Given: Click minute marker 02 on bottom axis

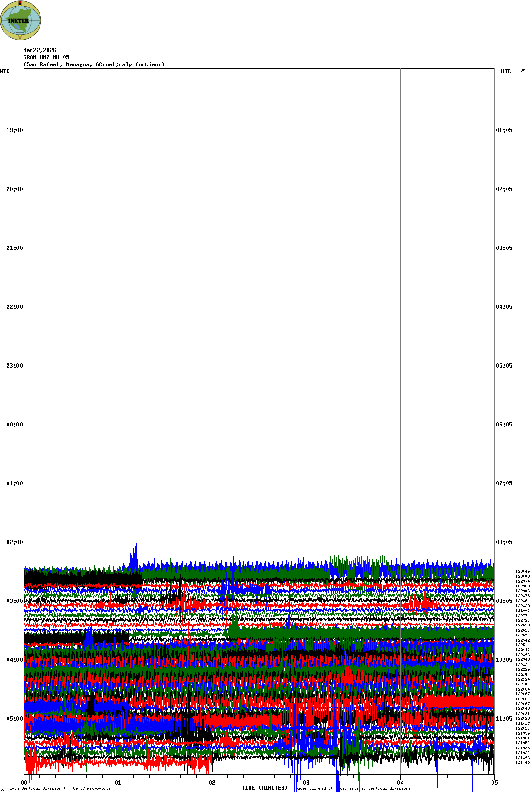Looking at the screenshot, I should pyautogui.click(x=212, y=783).
